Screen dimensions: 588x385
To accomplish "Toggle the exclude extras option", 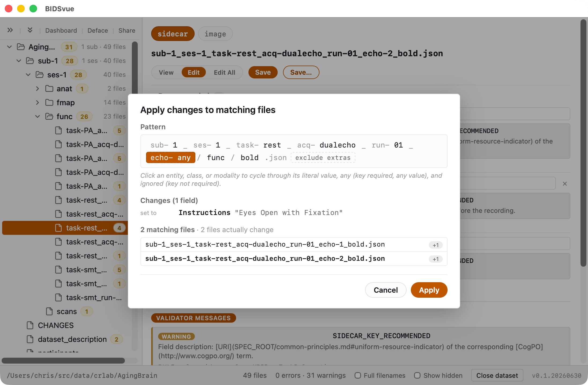I will pyautogui.click(x=323, y=158).
